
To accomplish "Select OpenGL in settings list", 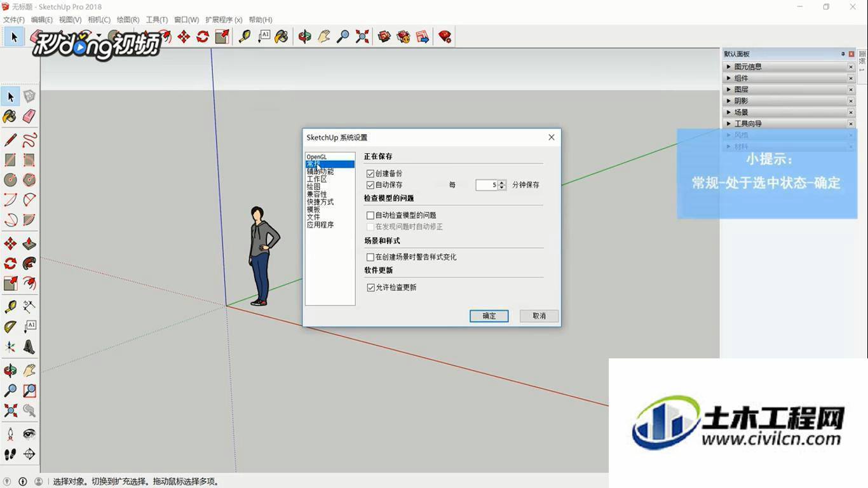I will point(316,157).
